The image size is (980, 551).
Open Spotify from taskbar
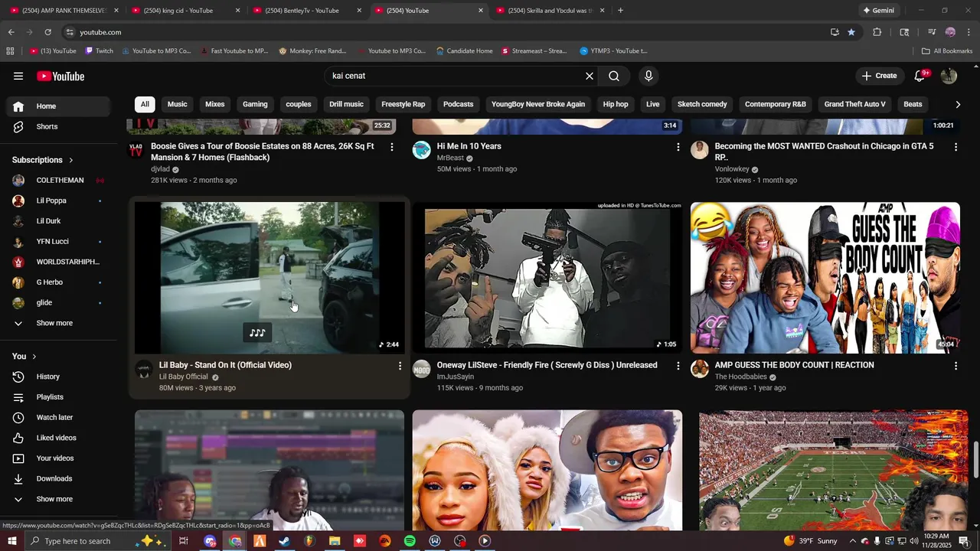coord(410,541)
